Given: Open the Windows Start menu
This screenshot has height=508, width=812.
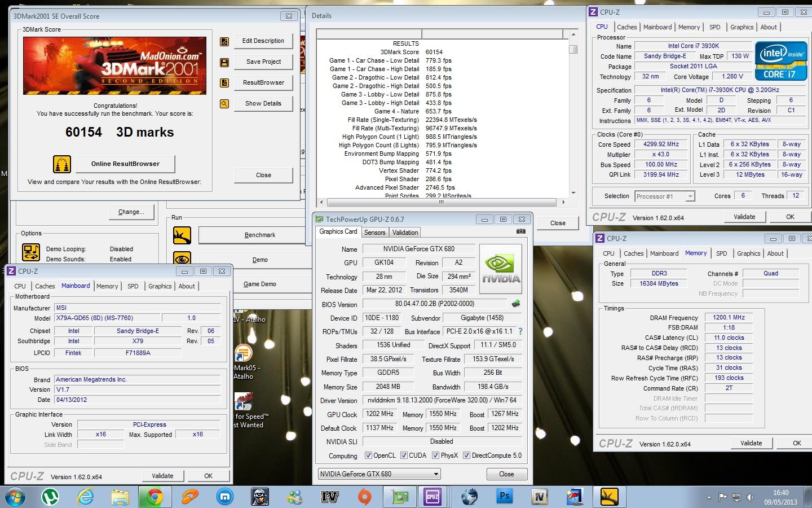Looking at the screenshot, I should coord(16,497).
